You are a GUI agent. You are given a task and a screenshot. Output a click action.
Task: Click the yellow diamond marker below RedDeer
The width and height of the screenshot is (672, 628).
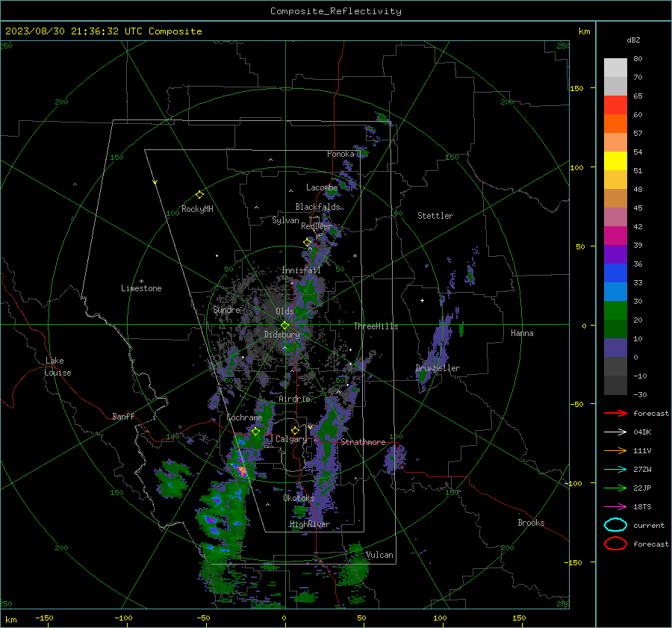tap(307, 243)
